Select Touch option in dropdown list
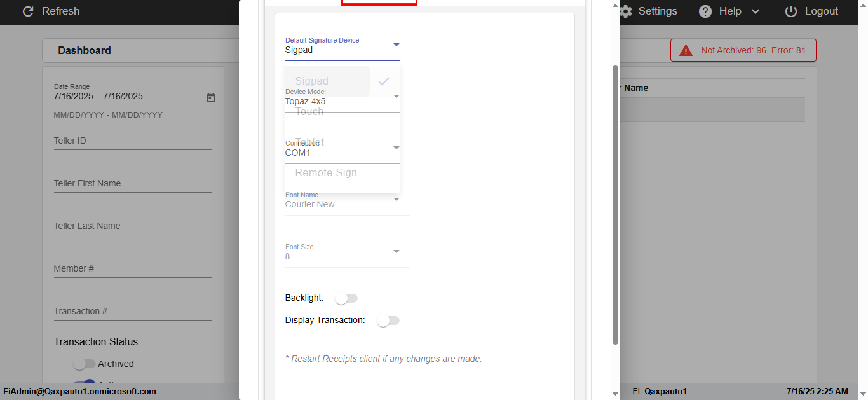868x400 pixels. pyautogui.click(x=342, y=112)
